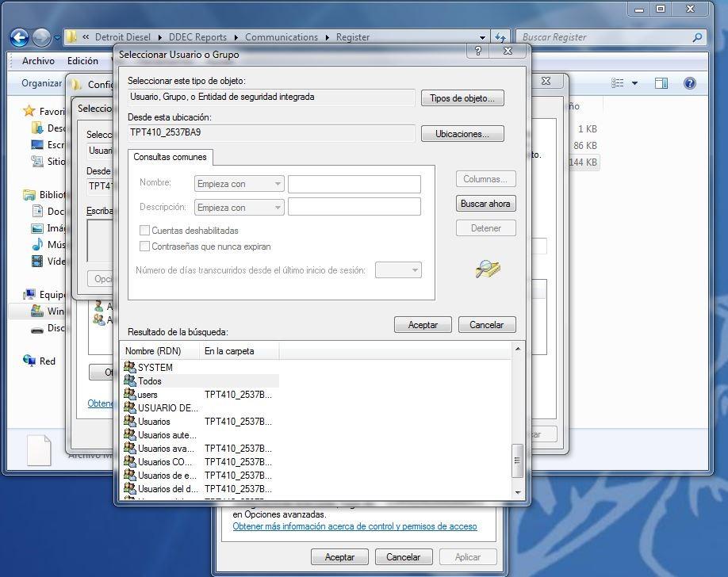Click the Tipos de objeto button
Viewport: 728px width, 577px height.
pyautogui.click(x=462, y=98)
